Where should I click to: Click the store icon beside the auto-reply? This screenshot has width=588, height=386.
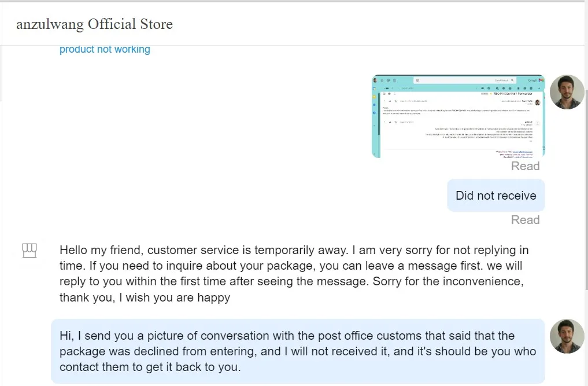pos(29,251)
